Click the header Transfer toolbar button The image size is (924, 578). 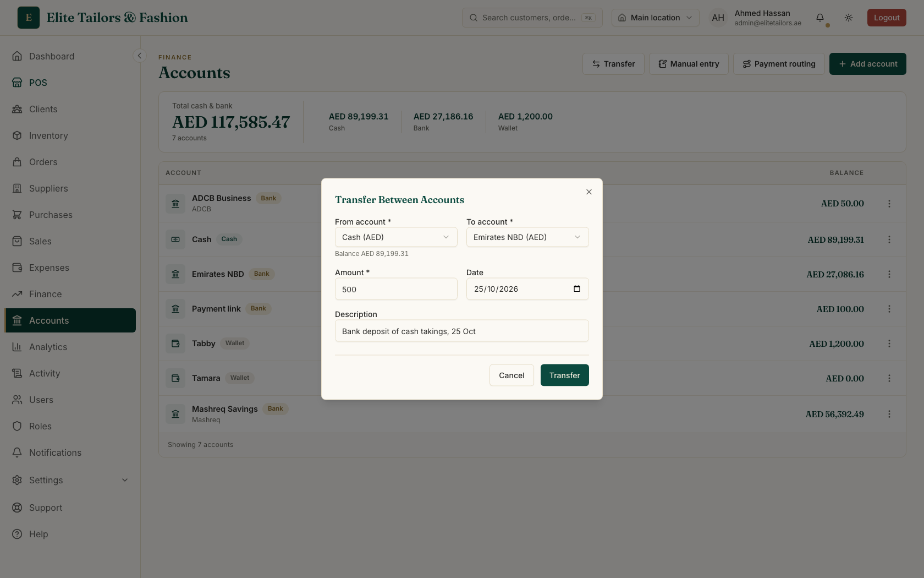click(x=613, y=64)
